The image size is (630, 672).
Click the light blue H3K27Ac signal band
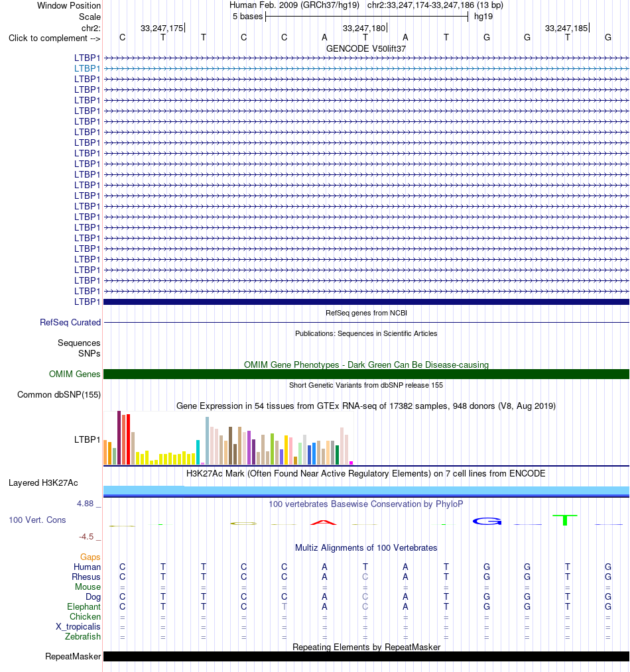pos(366,490)
